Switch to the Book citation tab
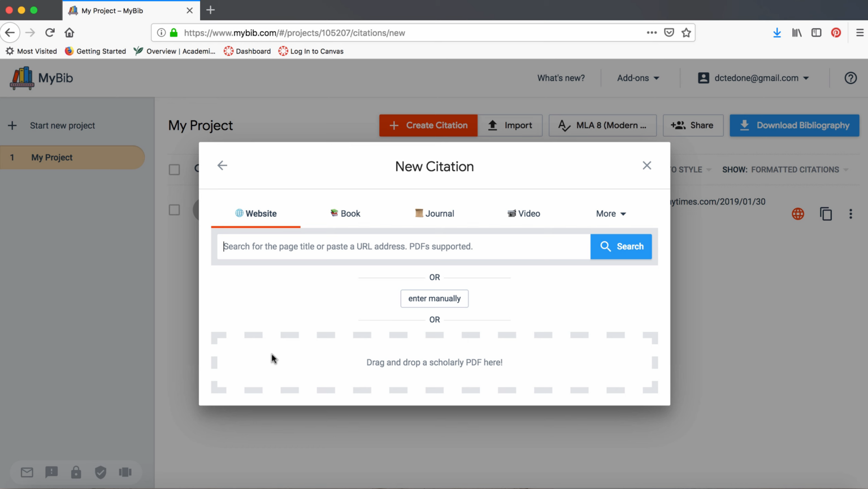Viewport: 868px width, 489px height. pyautogui.click(x=345, y=213)
